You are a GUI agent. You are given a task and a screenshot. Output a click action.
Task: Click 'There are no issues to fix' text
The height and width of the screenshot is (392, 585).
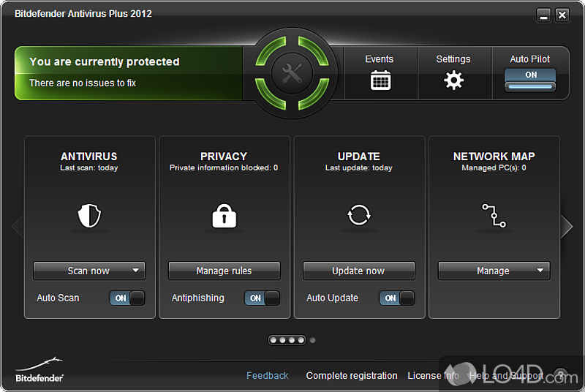(x=83, y=83)
